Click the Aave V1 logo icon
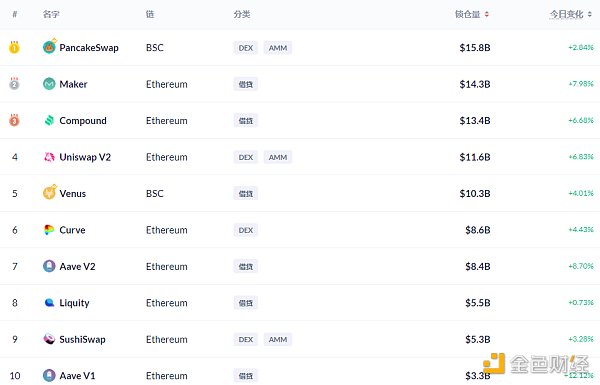Viewport: 600px width, 385px height. tap(49, 375)
